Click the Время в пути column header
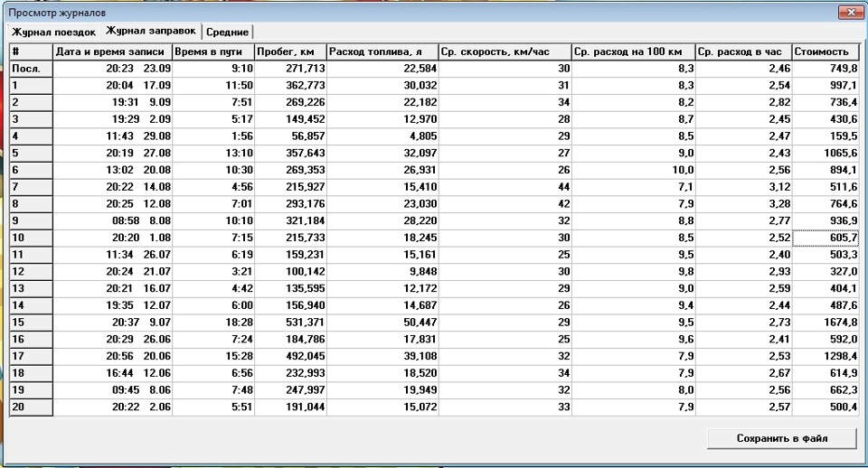 (x=213, y=51)
